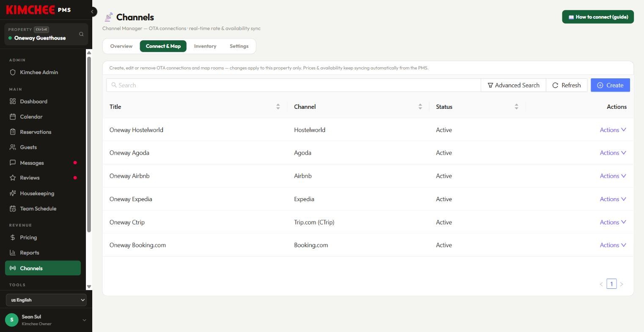Click the Channels broadcast icon
This screenshot has width=644, height=332.
13,268
